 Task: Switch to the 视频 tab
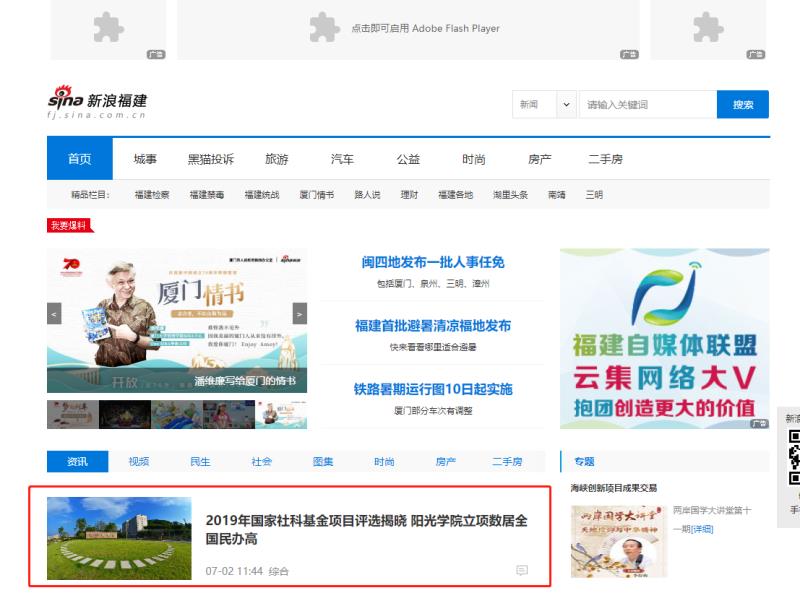pos(139,461)
